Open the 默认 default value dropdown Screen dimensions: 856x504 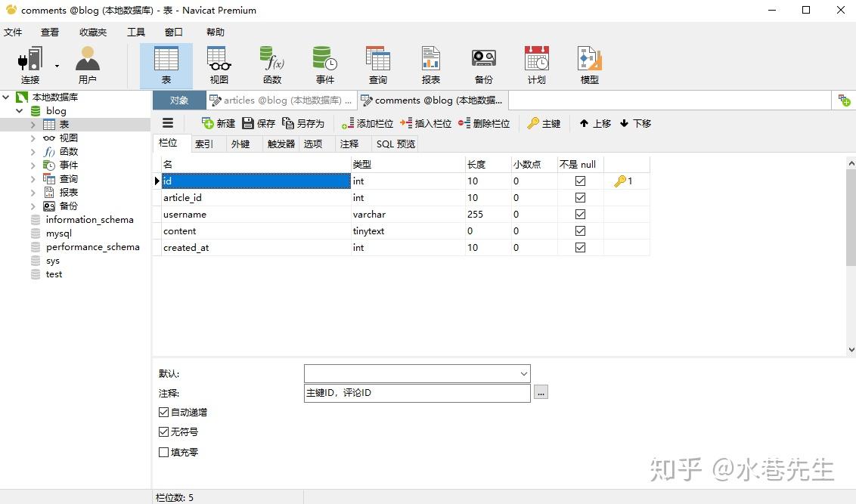523,373
